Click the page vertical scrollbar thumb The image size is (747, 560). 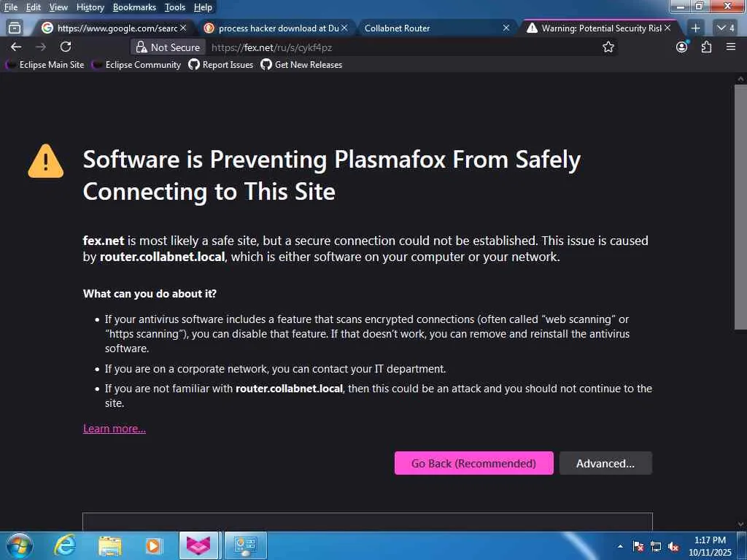pyautogui.click(x=740, y=206)
